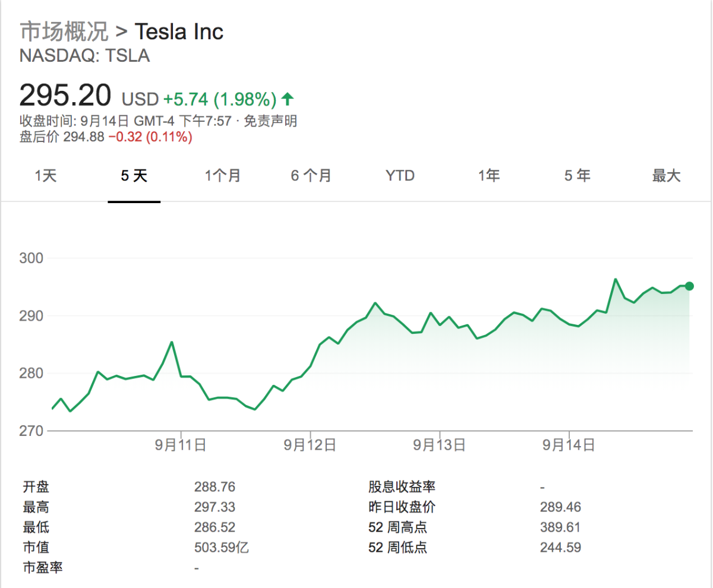Click the 市值 value 503.59亿
The width and height of the screenshot is (713, 588).
tap(221, 548)
